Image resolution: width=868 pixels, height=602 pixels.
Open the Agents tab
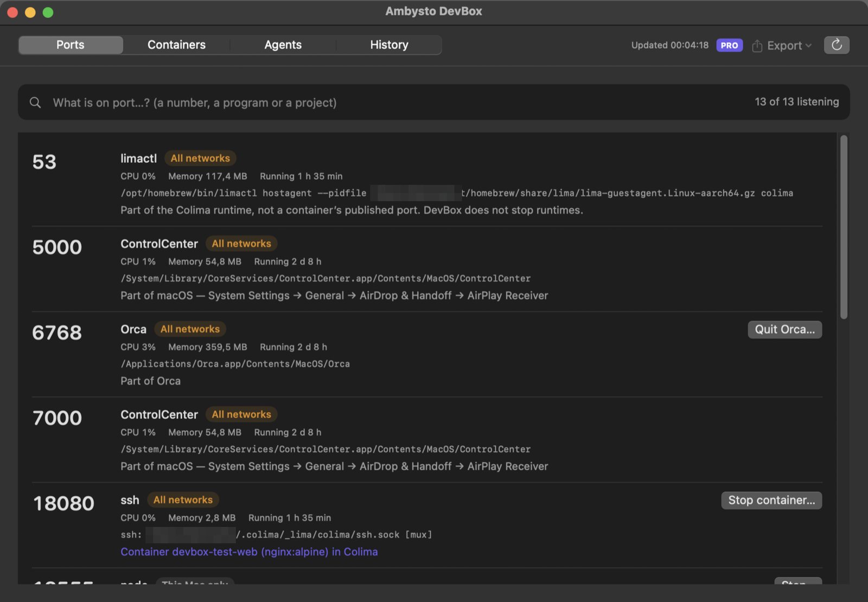[283, 45]
